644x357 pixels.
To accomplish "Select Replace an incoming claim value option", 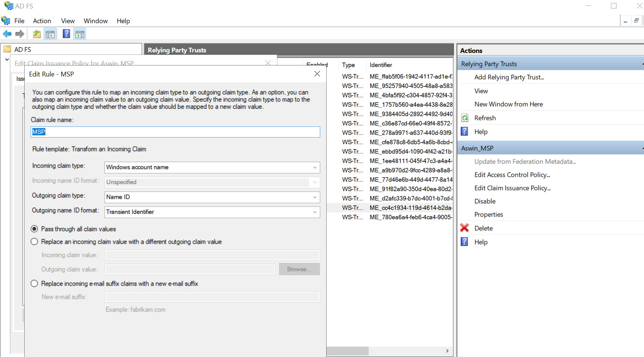I will point(35,242).
